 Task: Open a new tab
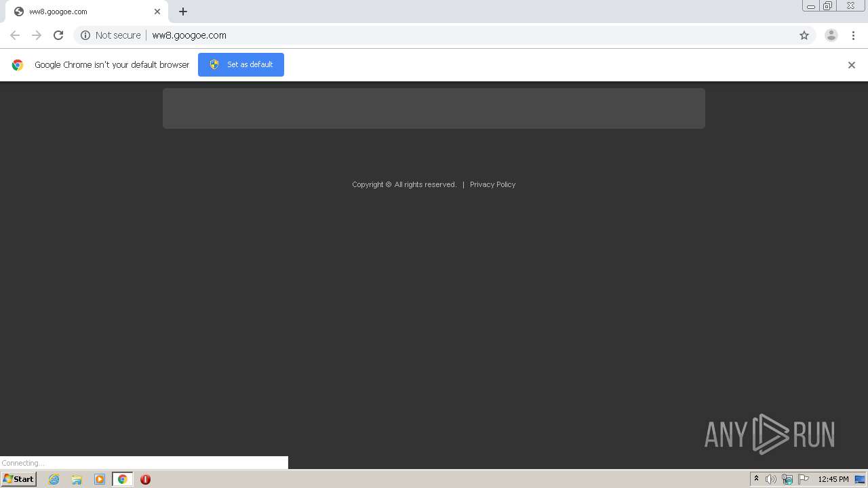[x=183, y=12]
